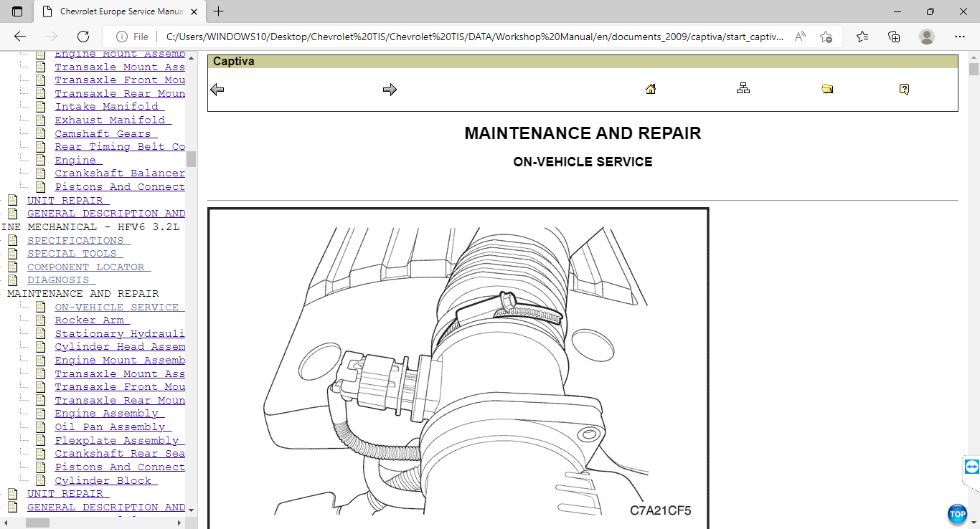This screenshot has width=980, height=529.
Task: Open the SPECIFICATIONS section link
Action: (75, 240)
